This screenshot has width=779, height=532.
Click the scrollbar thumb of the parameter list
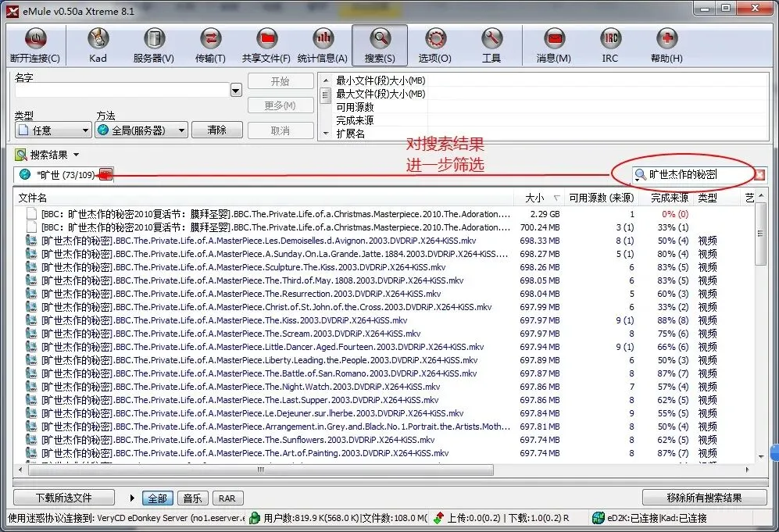[325, 95]
